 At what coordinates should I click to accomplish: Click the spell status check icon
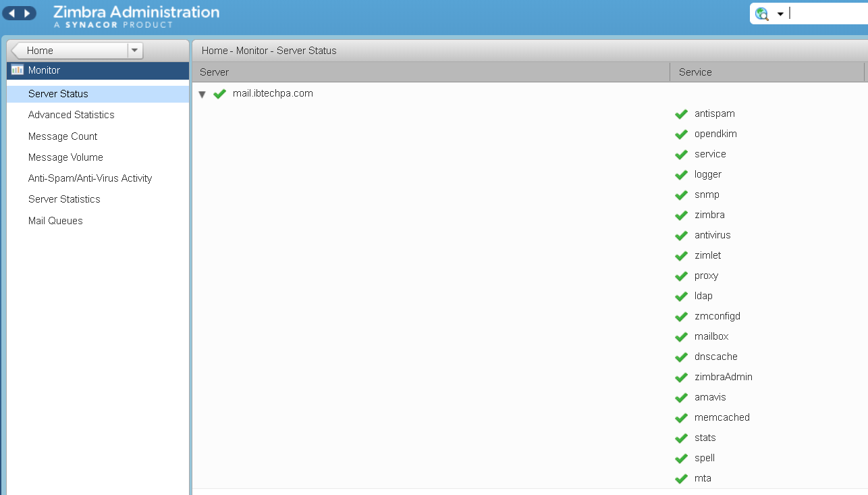coord(681,459)
